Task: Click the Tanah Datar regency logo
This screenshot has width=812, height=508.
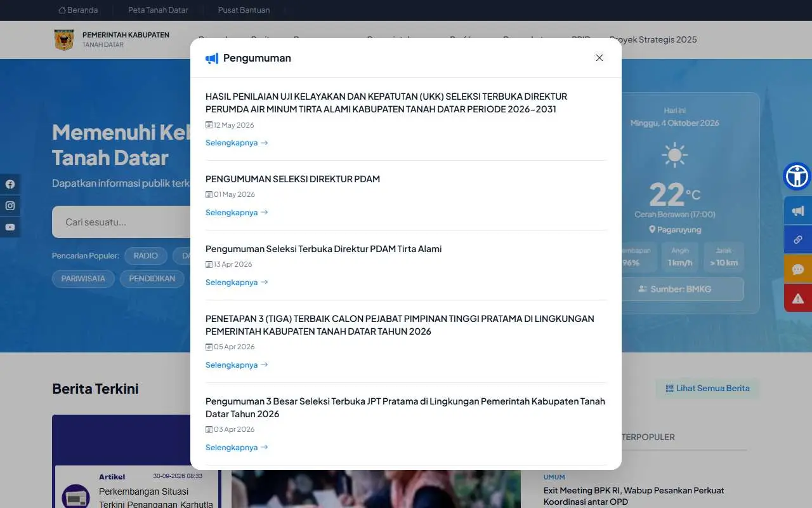Action: point(64,39)
